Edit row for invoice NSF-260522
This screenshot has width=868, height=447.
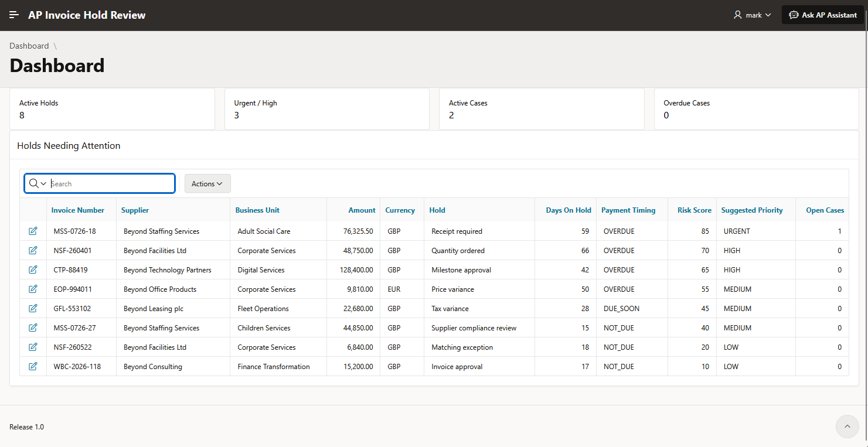[x=33, y=347]
